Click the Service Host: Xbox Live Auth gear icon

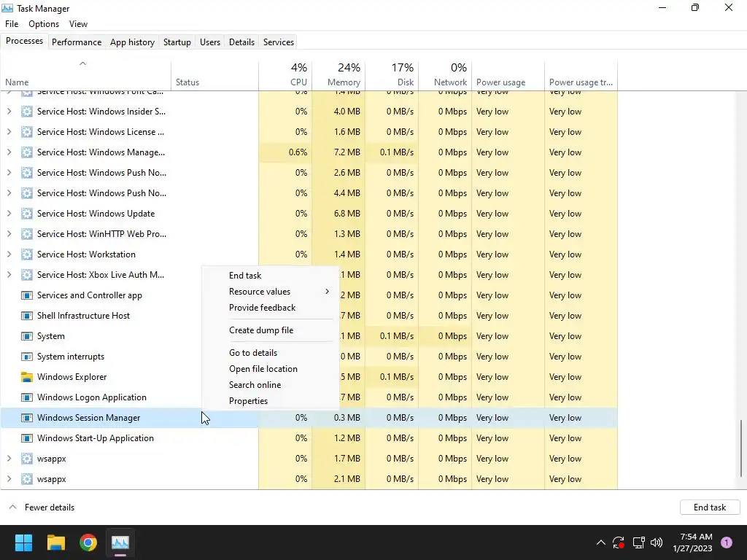[27, 275]
